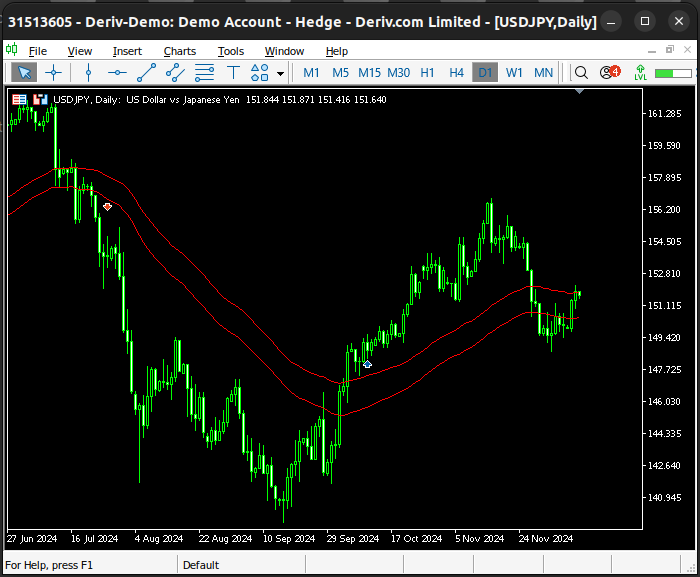Minimize the main MetaTrader window
Screen dimensions: 700x577
[611, 21]
